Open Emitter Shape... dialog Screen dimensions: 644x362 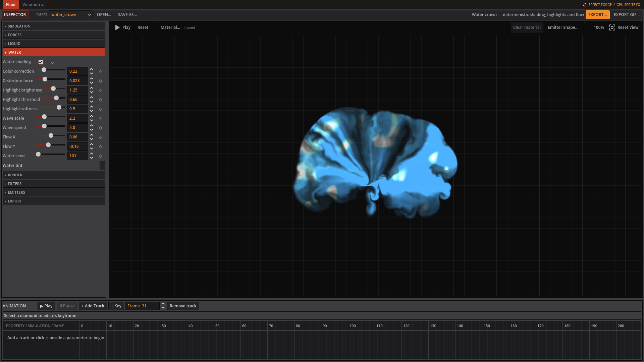click(x=563, y=27)
